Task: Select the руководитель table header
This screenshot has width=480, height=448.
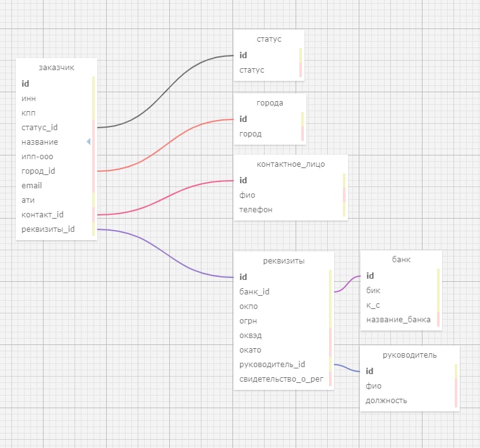Action: pyautogui.click(x=410, y=355)
